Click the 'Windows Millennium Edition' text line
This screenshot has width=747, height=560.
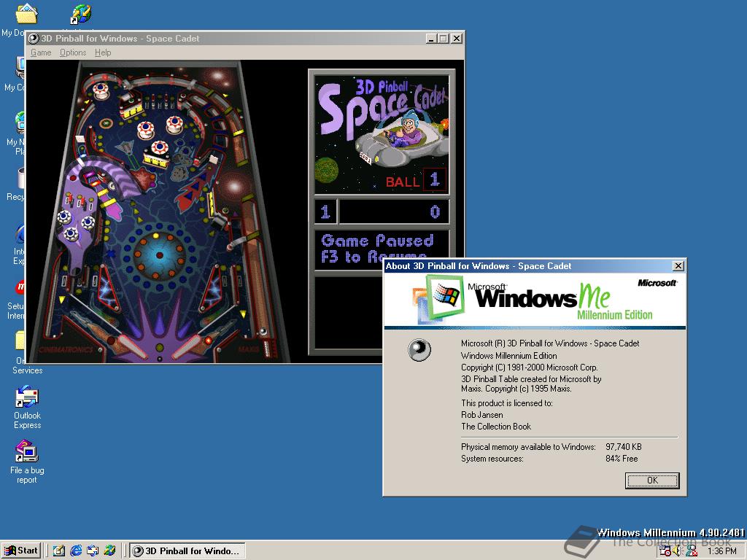[x=508, y=356]
